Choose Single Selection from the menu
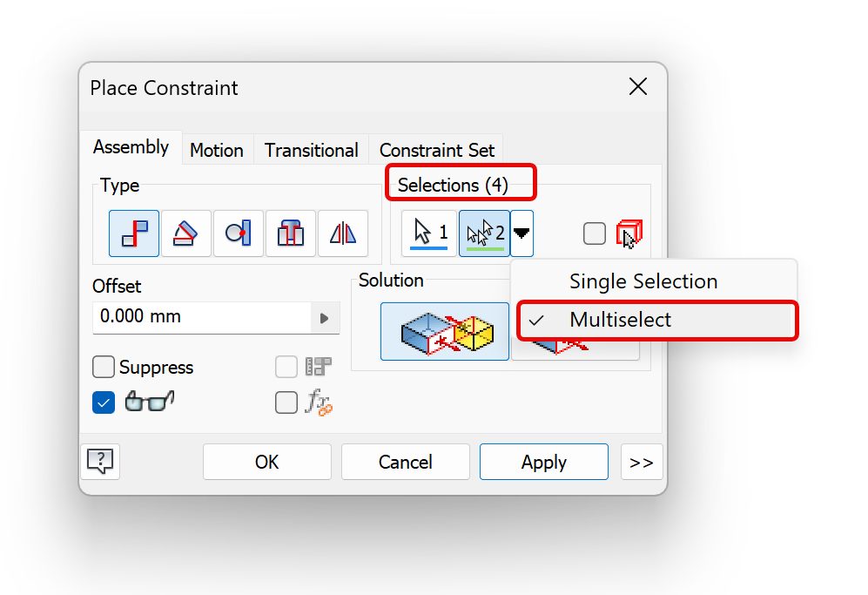The height and width of the screenshot is (595, 868). (643, 281)
